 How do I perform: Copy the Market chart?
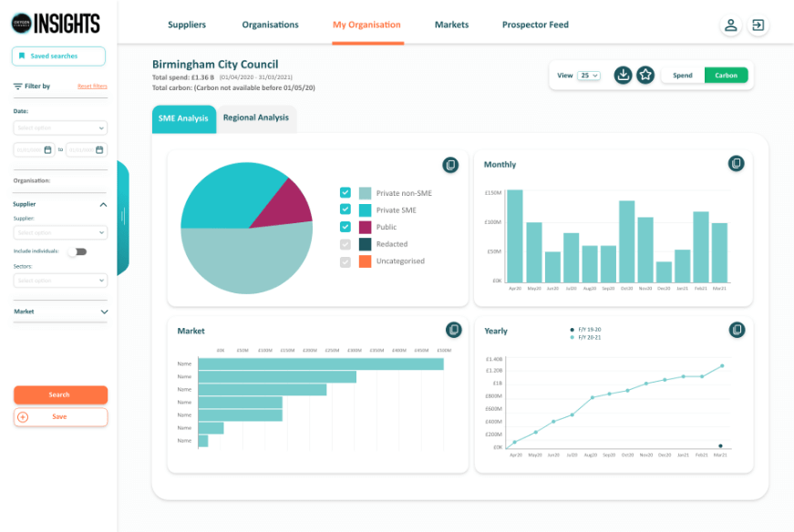(454, 330)
